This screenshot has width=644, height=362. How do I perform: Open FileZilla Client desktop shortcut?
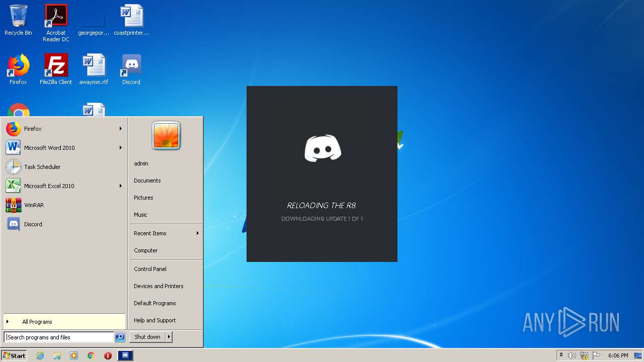pyautogui.click(x=56, y=69)
